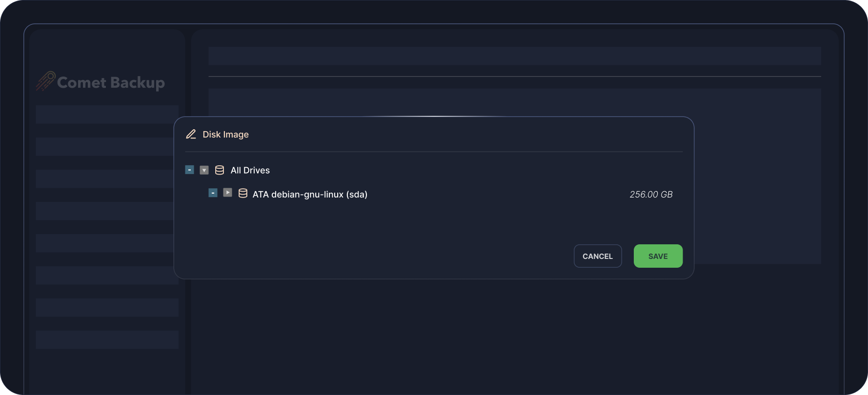Toggle the ATA debian-gnu-linux (sda) checkbox
Image resolution: width=868 pixels, height=395 pixels.
213,193
